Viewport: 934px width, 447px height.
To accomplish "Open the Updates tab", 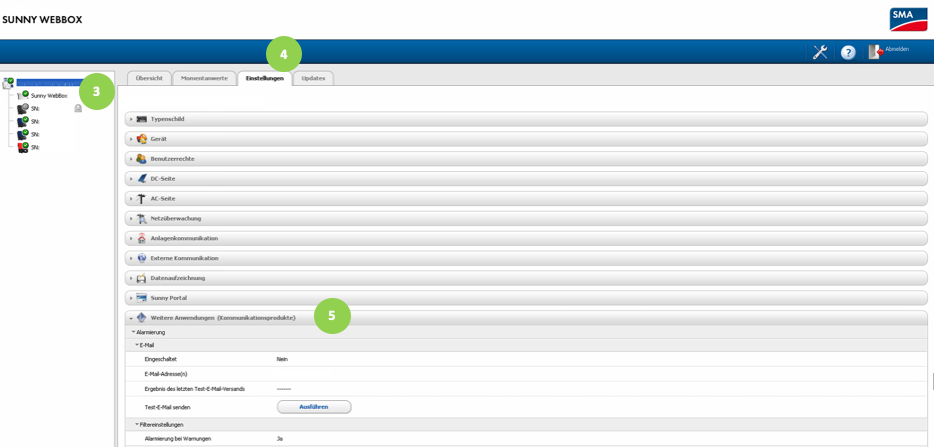I will tap(313, 78).
